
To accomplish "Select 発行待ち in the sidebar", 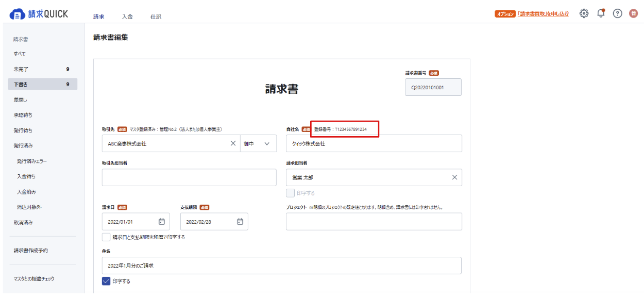I will click(x=43, y=130).
